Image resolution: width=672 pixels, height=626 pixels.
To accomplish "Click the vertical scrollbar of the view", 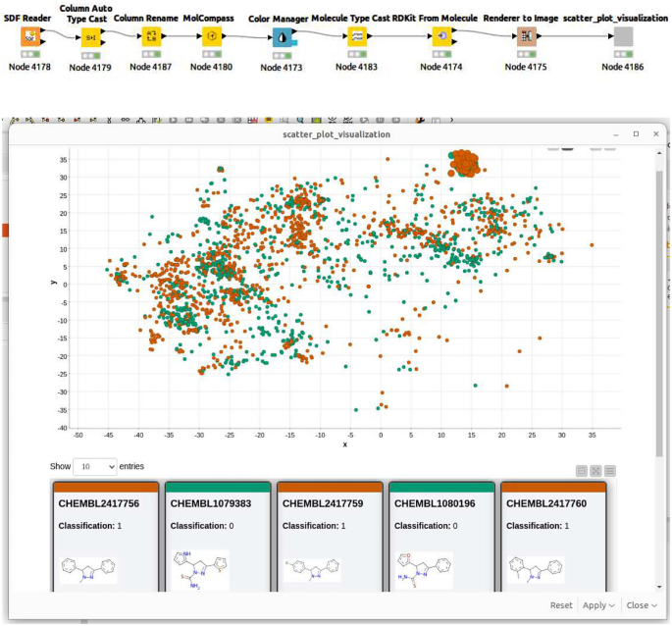I will click(x=659, y=294).
